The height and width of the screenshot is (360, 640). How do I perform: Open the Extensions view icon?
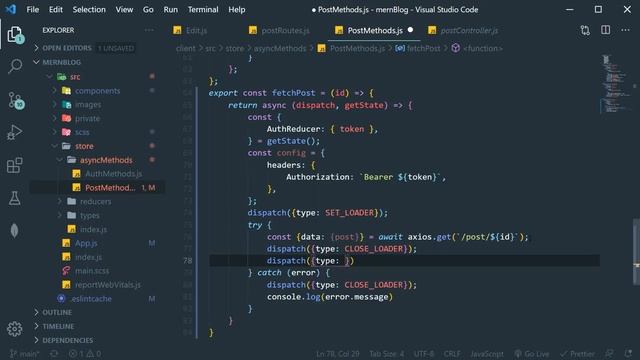[15, 165]
